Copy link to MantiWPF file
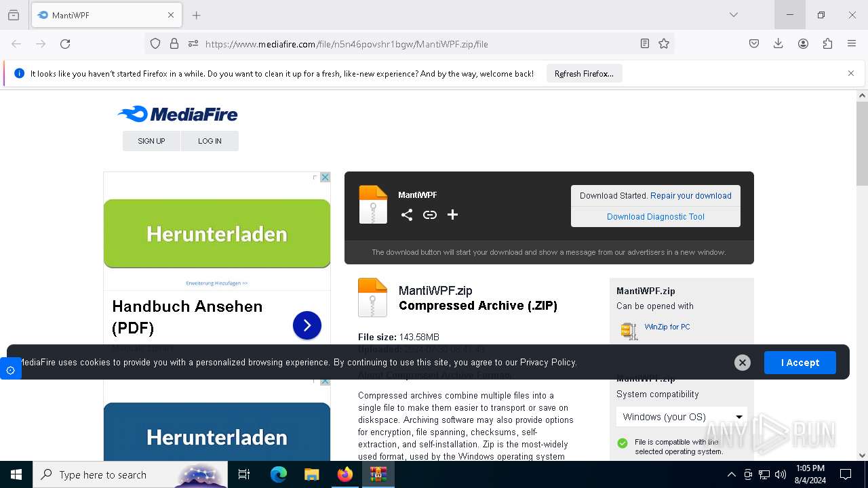The image size is (868, 488). click(430, 215)
